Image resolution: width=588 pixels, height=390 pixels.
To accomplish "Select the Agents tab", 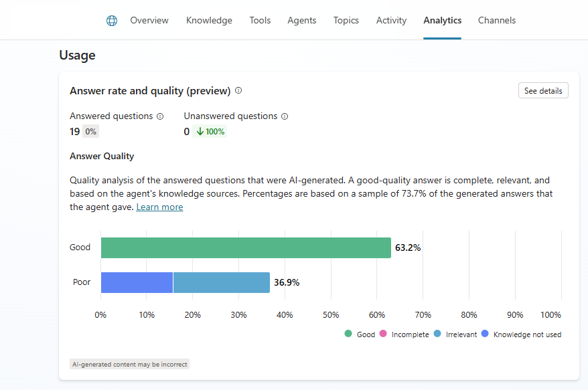I will (301, 21).
